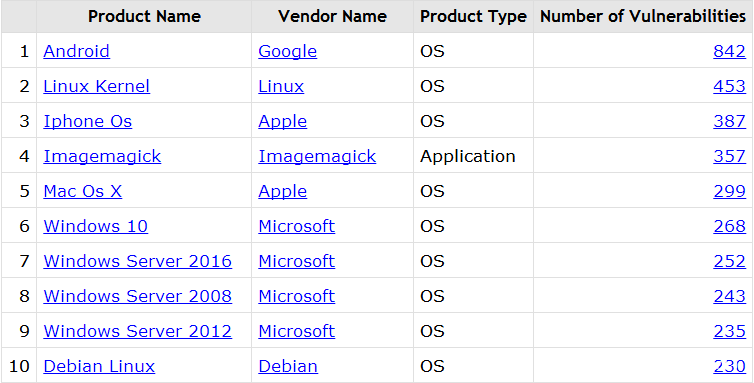Image resolution: width=754 pixels, height=383 pixels.
Task: View the 268 Windows 10 vulnerabilities
Action: (729, 226)
